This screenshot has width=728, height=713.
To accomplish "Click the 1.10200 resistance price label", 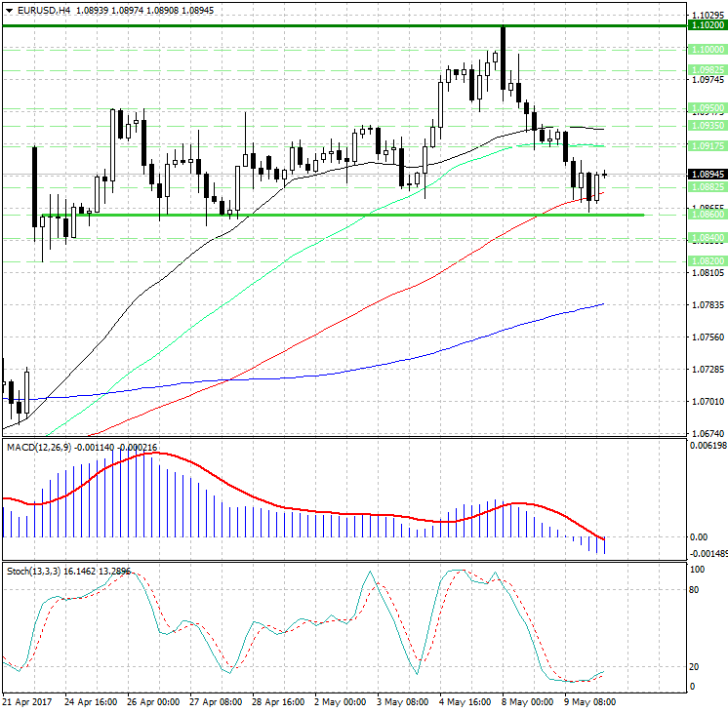I will [x=706, y=27].
